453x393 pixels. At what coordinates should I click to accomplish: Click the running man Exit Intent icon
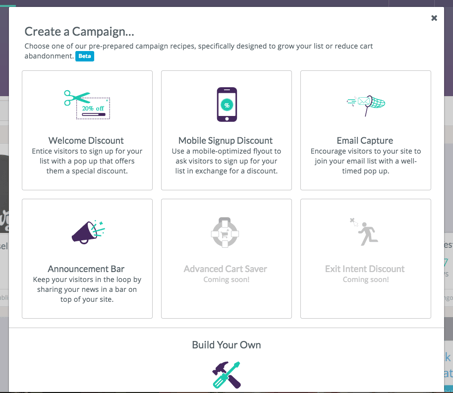click(364, 232)
